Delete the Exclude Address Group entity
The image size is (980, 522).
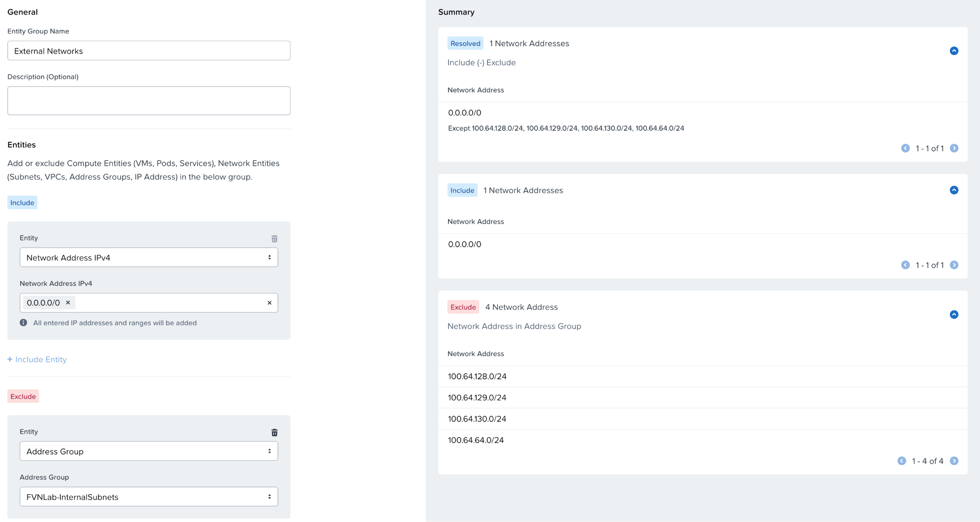pos(274,432)
